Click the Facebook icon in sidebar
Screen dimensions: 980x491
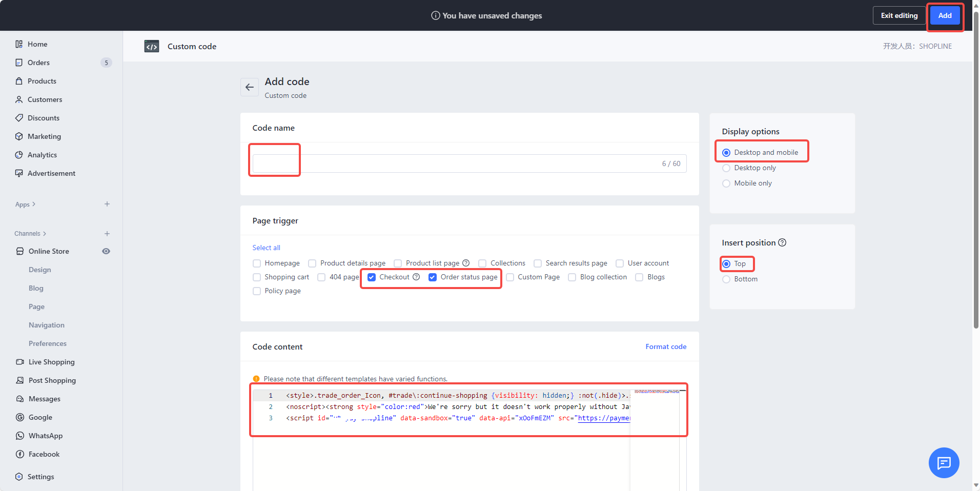20,454
